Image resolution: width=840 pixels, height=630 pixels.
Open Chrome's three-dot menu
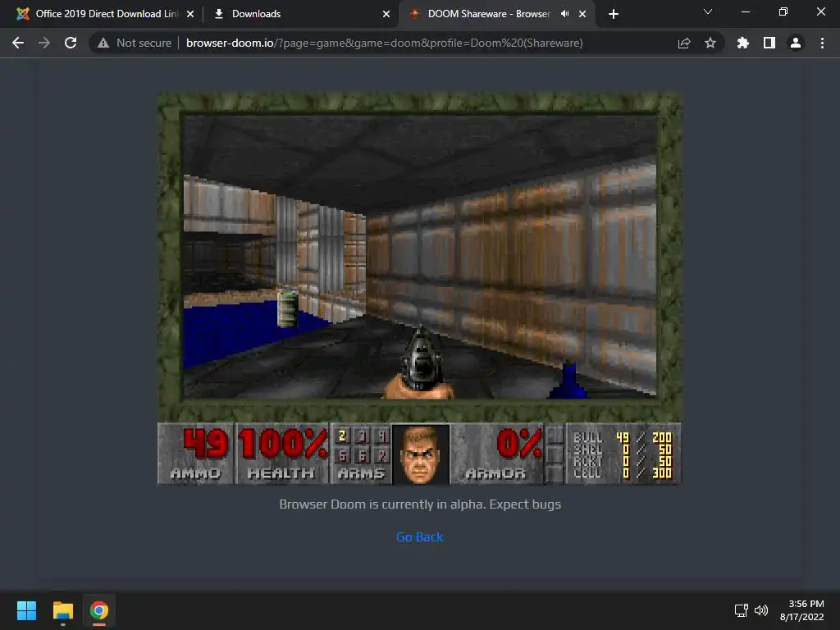pyautogui.click(x=822, y=43)
